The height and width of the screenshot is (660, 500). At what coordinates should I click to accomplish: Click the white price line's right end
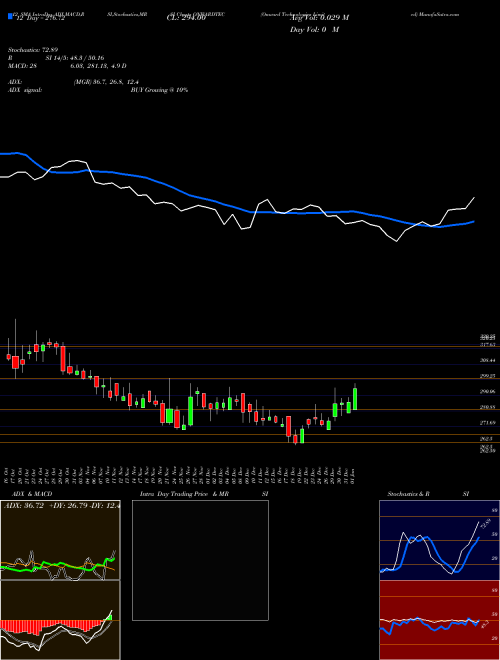474,198
